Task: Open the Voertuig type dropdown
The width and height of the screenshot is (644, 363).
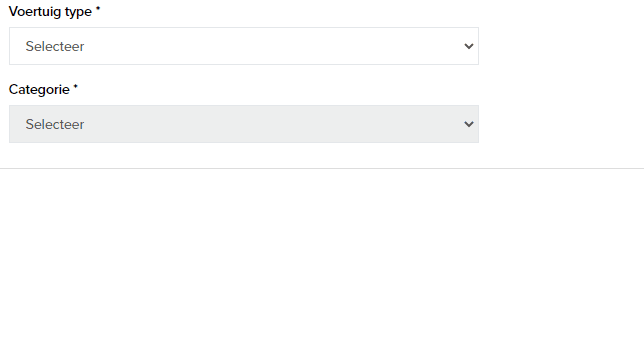Action: pyautogui.click(x=244, y=46)
